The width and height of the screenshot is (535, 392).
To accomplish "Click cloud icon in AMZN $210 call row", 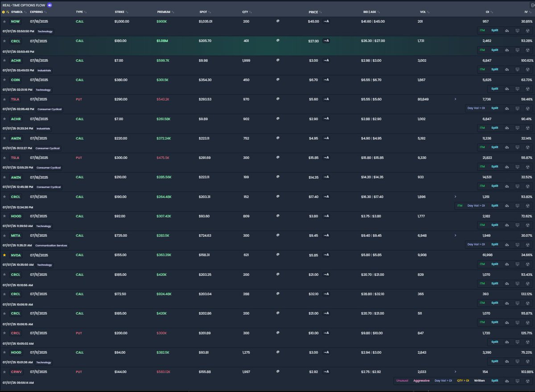I will click(506, 186).
